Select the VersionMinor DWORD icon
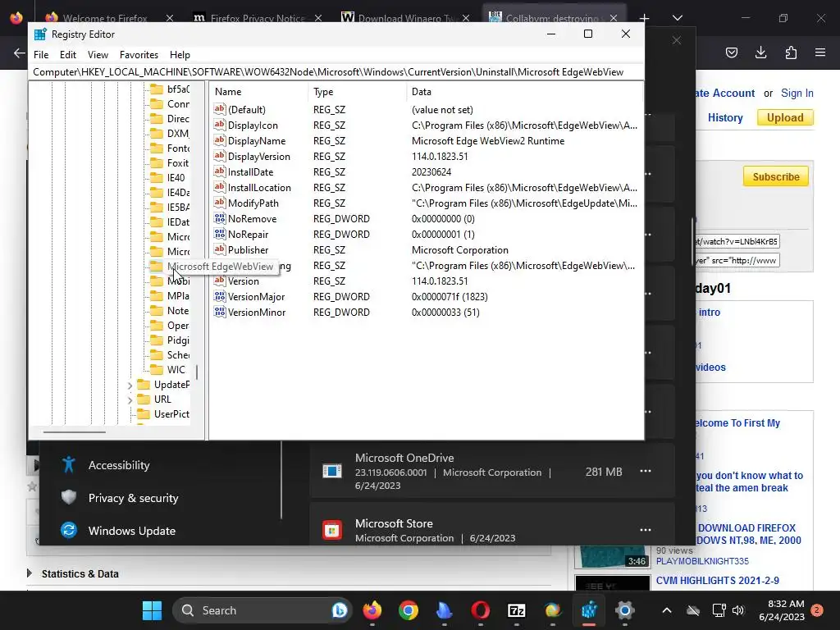This screenshot has height=630, width=840. pyautogui.click(x=219, y=312)
